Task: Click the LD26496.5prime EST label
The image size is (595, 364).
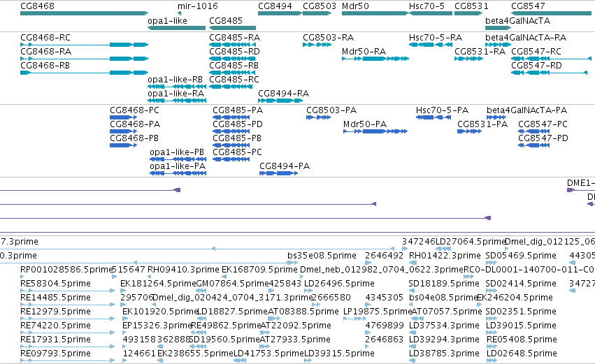Action: coord(339,284)
